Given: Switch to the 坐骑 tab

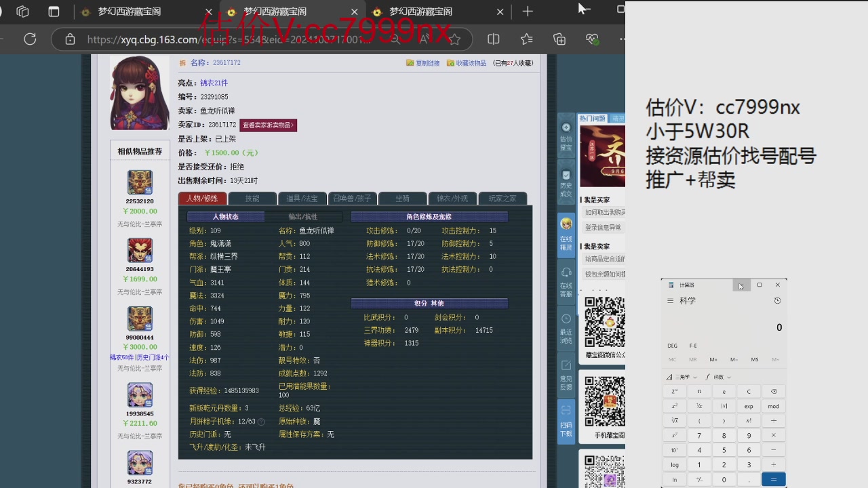Looking at the screenshot, I should click(x=403, y=199).
